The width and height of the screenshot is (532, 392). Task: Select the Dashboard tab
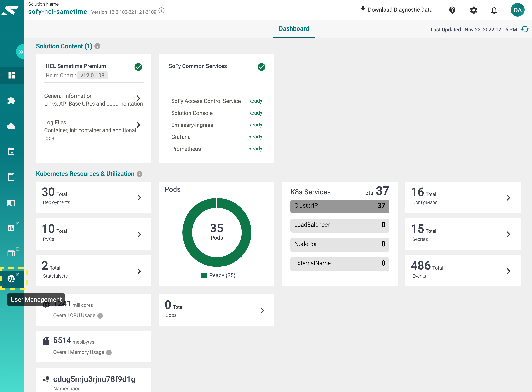tap(294, 29)
